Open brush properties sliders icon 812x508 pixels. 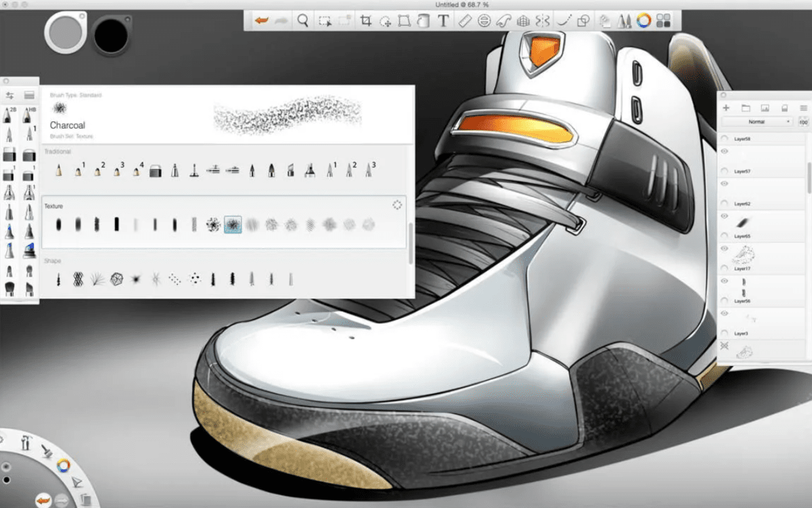(10, 95)
